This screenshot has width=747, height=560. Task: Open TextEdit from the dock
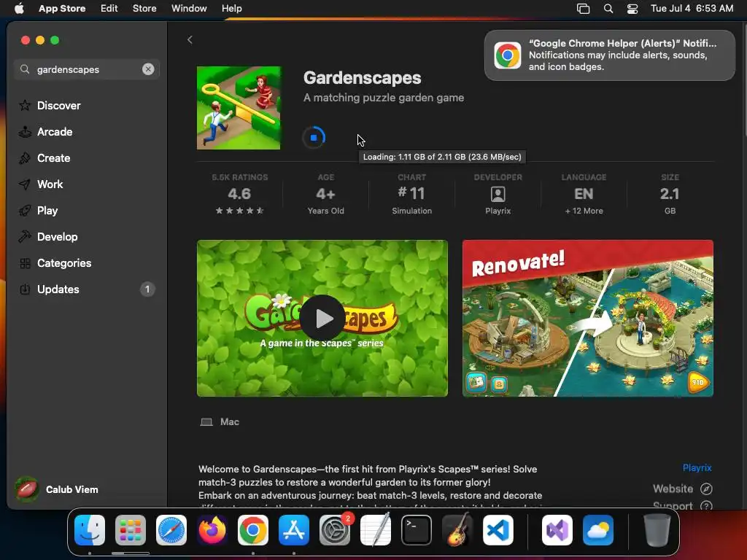coord(376,530)
